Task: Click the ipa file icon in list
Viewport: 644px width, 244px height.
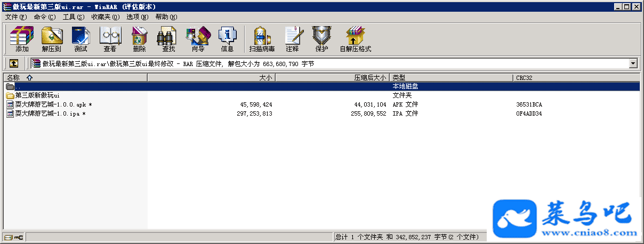Action: pyautogui.click(x=10, y=113)
